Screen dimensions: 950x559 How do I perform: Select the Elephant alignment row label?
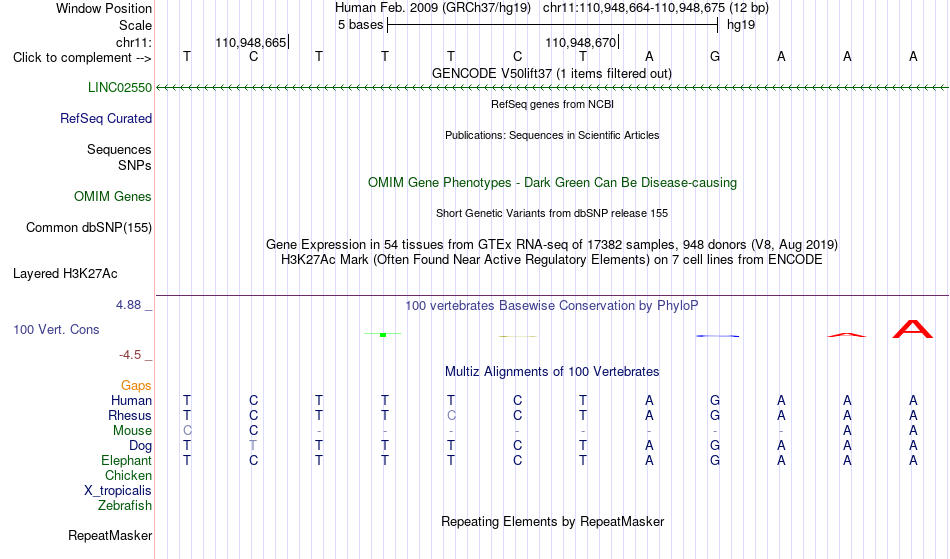coord(127,460)
